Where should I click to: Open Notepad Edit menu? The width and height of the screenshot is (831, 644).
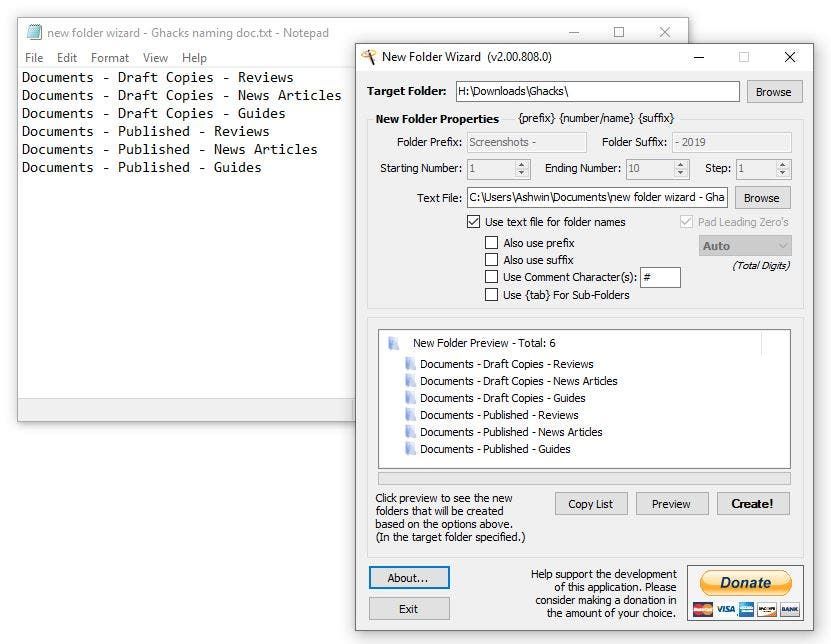click(67, 58)
